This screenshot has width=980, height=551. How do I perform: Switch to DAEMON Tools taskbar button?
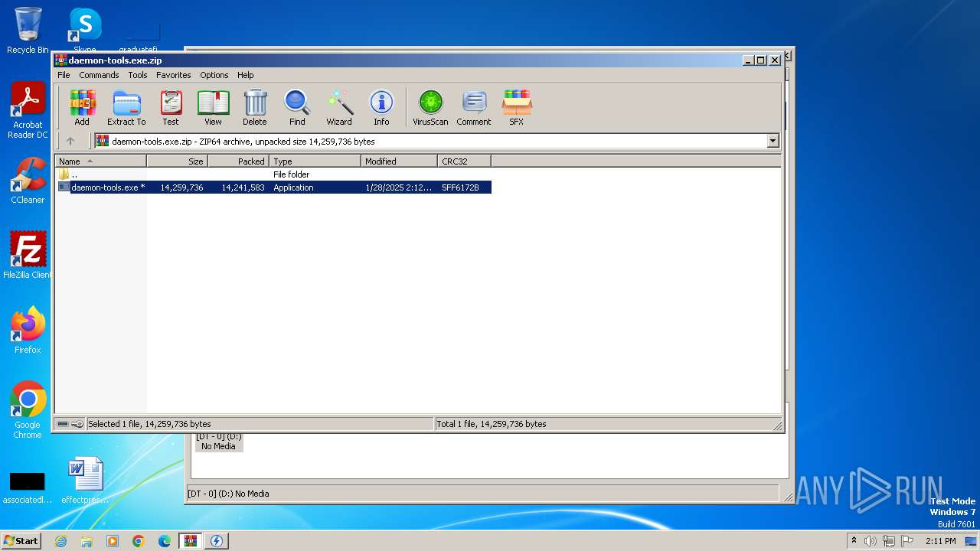(x=217, y=541)
